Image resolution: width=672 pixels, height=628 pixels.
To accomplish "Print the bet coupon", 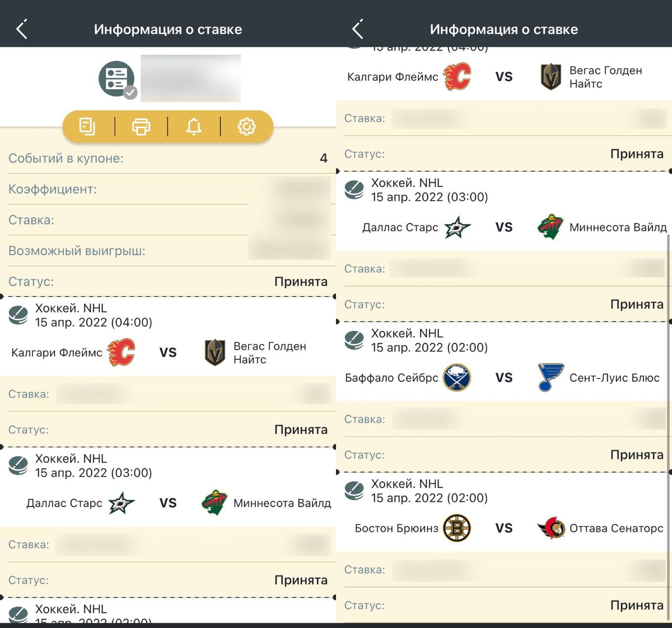I will 141,127.
